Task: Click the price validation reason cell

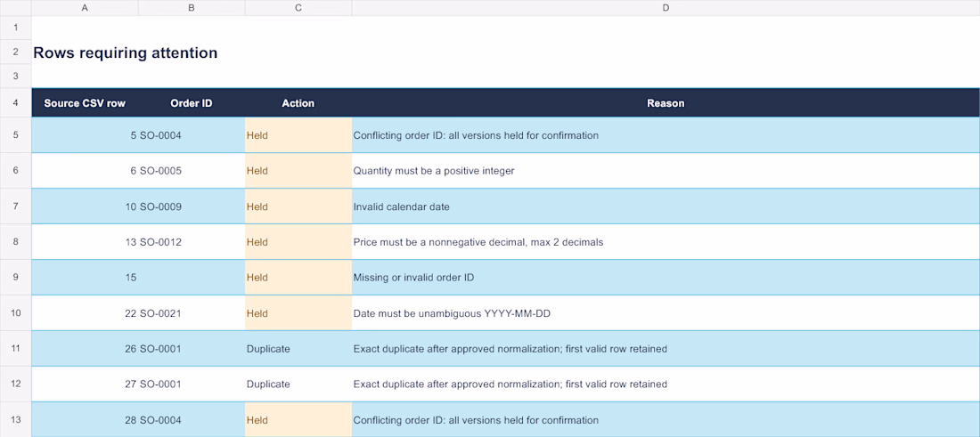Action: pyautogui.click(x=666, y=241)
